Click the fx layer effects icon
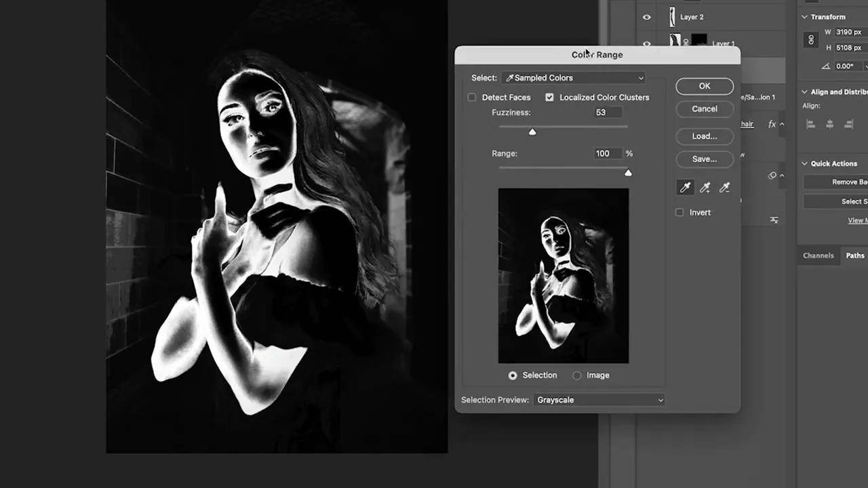This screenshot has width=868, height=488. point(772,124)
